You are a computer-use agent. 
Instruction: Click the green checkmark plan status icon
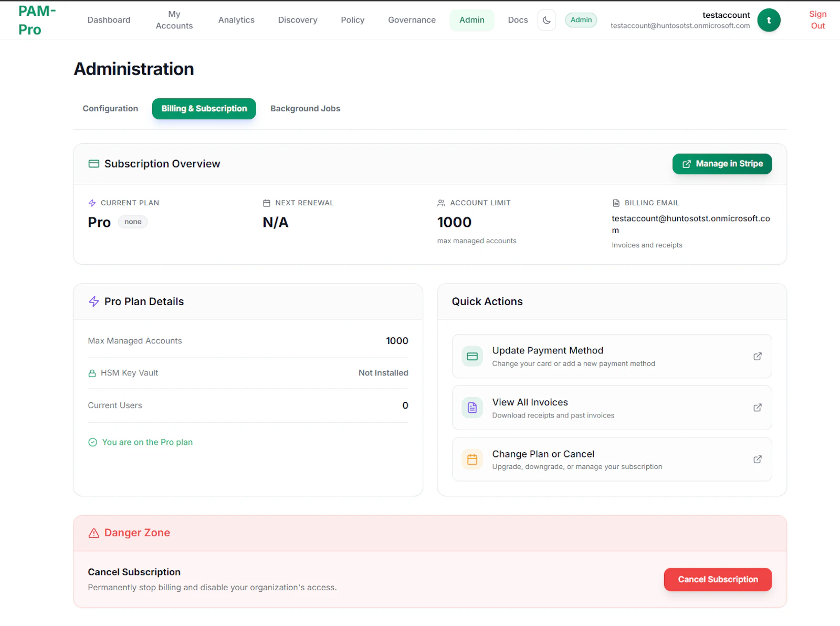pyautogui.click(x=92, y=442)
